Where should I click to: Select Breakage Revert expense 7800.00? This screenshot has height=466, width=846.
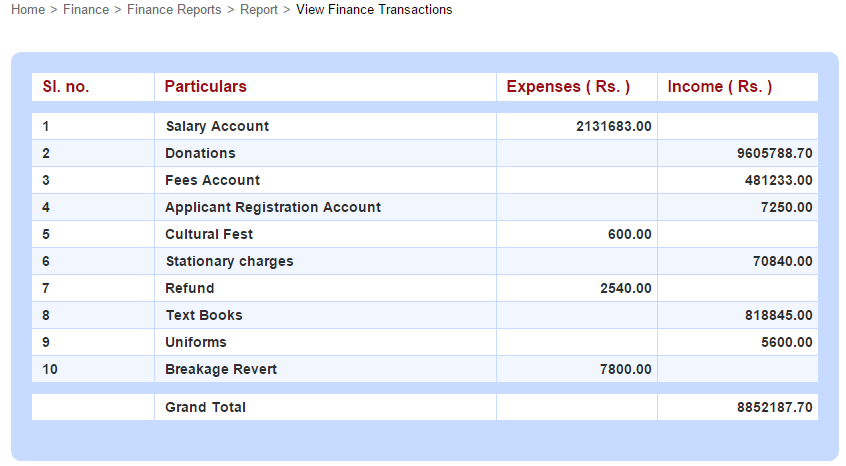(625, 369)
